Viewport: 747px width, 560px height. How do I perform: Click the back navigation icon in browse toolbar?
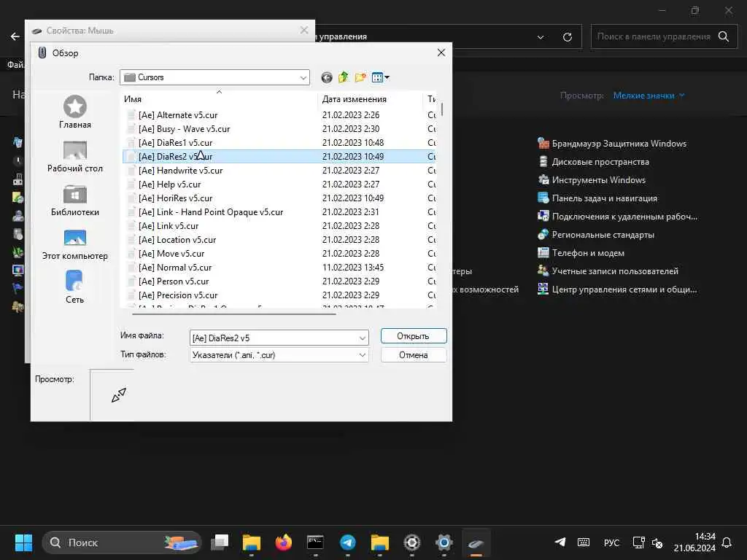pyautogui.click(x=326, y=77)
